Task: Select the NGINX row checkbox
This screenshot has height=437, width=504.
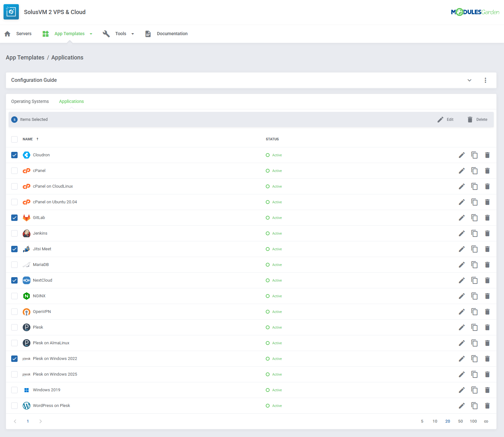Action: [14, 296]
